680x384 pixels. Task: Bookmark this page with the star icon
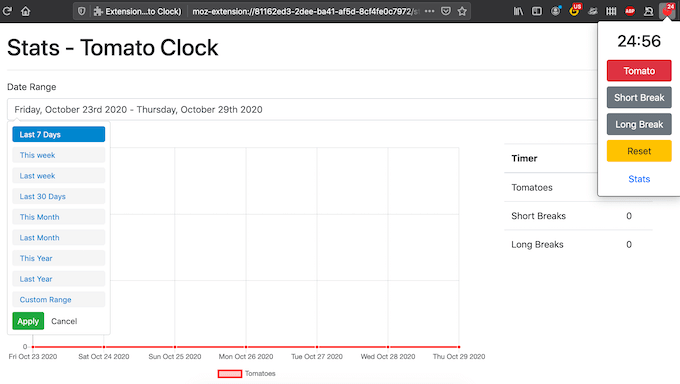tap(462, 11)
